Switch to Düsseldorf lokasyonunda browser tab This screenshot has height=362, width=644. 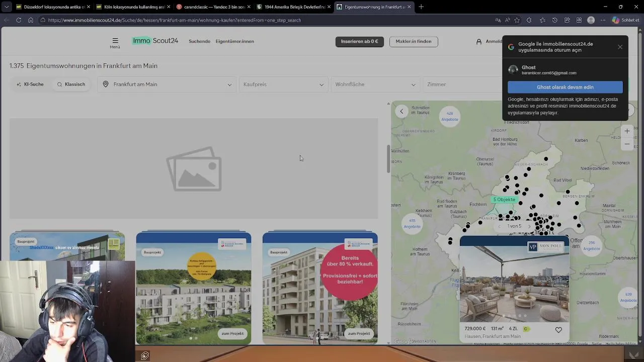point(54,7)
